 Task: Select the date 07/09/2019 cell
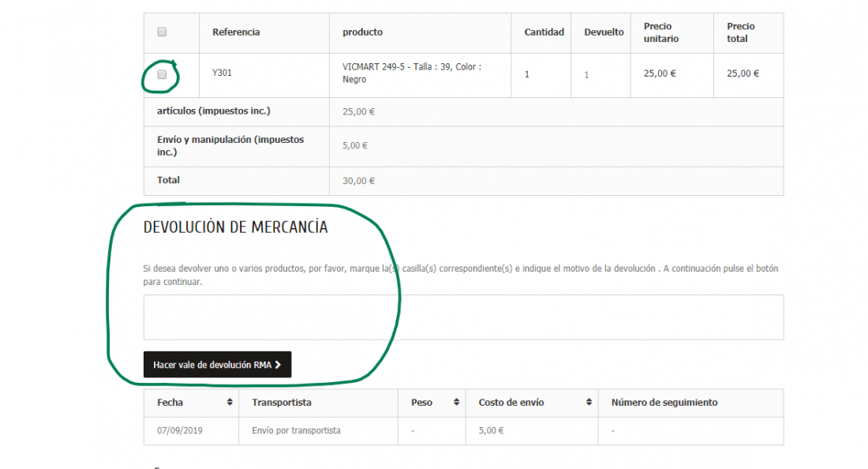(x=179, y=430)
